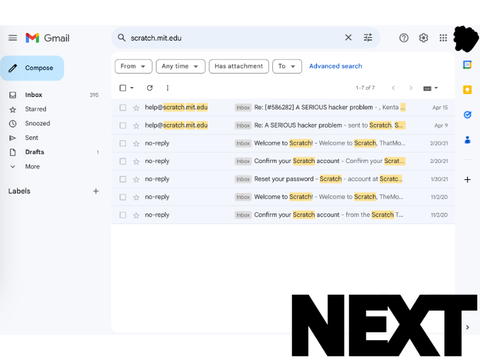Screen dimensions: 480x360
Task: Open the Keep side panel icon
Action: [467, 90]
